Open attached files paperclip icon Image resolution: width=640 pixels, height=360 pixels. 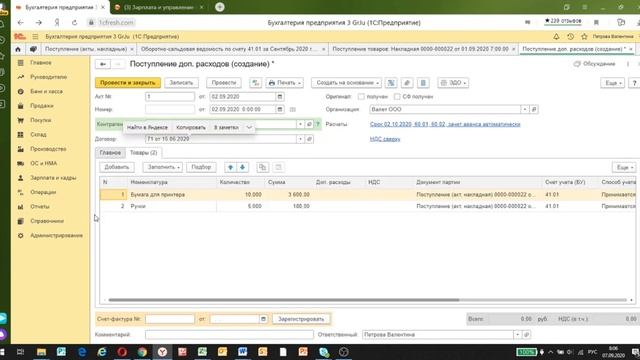click(407, 83)
